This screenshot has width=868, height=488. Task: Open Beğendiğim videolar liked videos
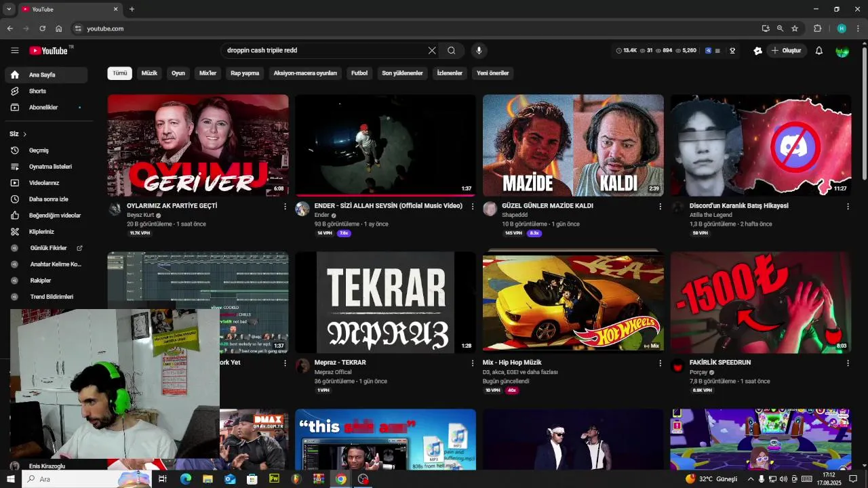(x=46, y=216)
